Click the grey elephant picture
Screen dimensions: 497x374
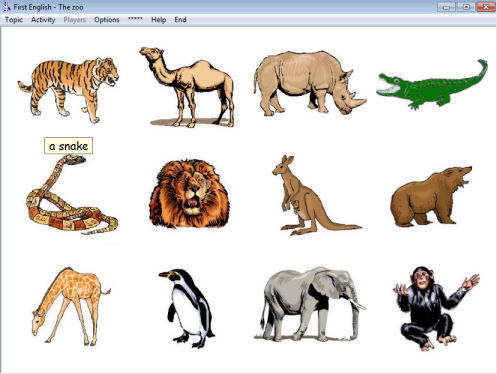[x=310, y=304]
